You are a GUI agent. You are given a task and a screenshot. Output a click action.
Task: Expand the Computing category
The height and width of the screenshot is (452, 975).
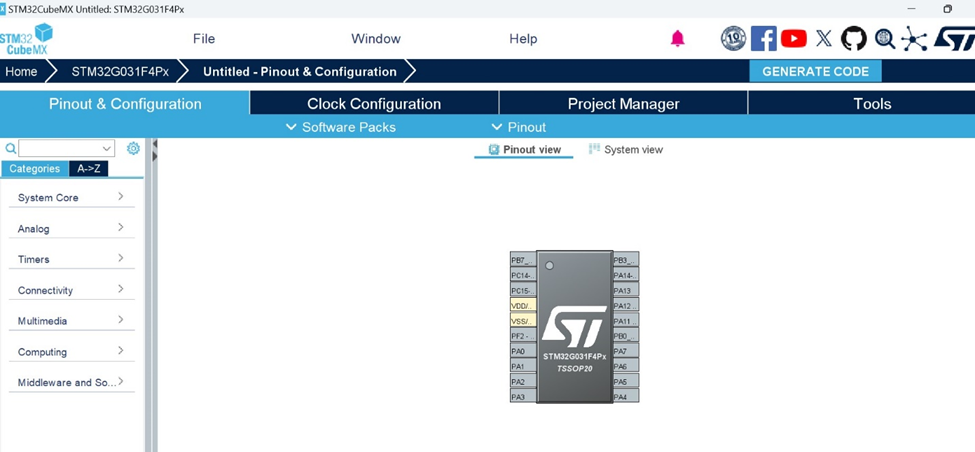point(72,351)
